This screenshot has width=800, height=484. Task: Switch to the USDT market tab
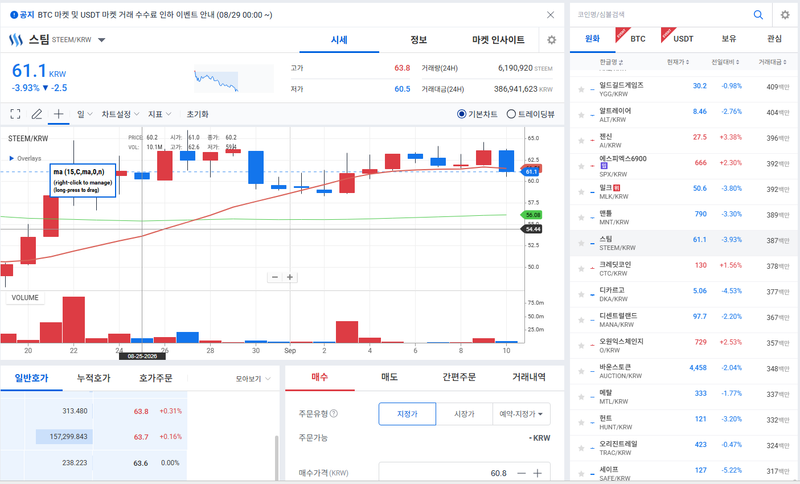[683, 39]
